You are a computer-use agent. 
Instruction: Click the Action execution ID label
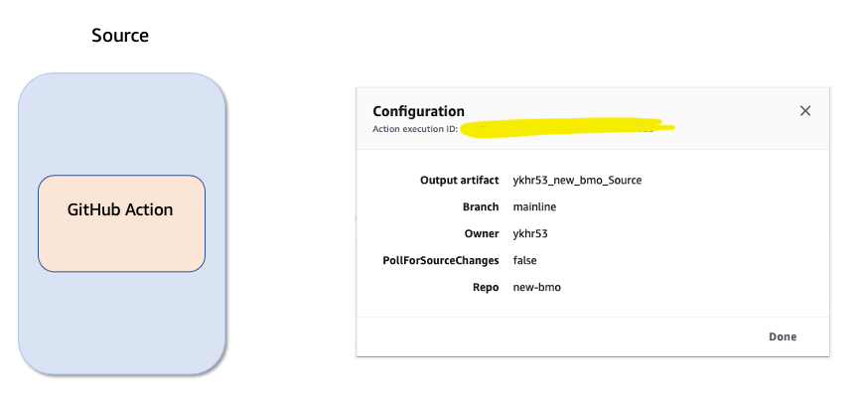click(415, 129)
